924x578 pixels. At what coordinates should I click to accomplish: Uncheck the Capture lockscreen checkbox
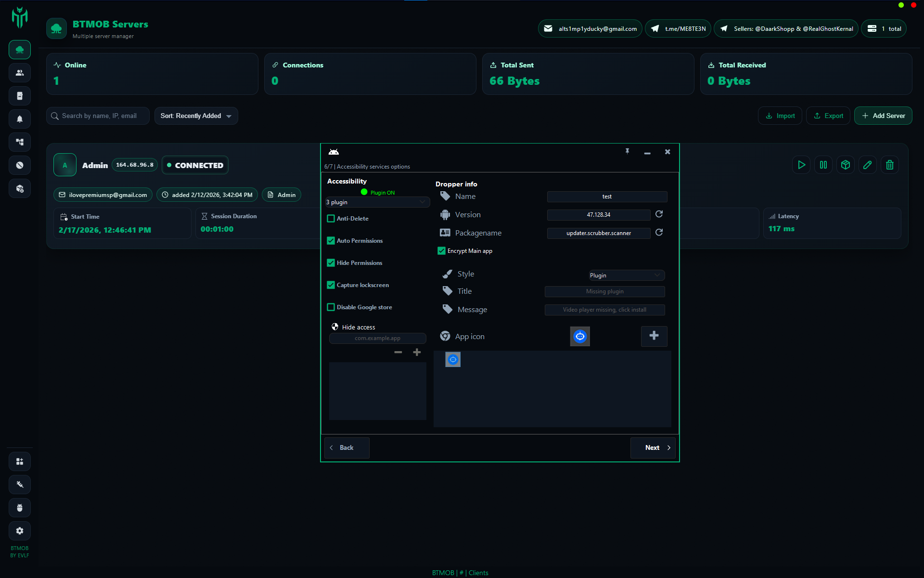coord(331,285)
